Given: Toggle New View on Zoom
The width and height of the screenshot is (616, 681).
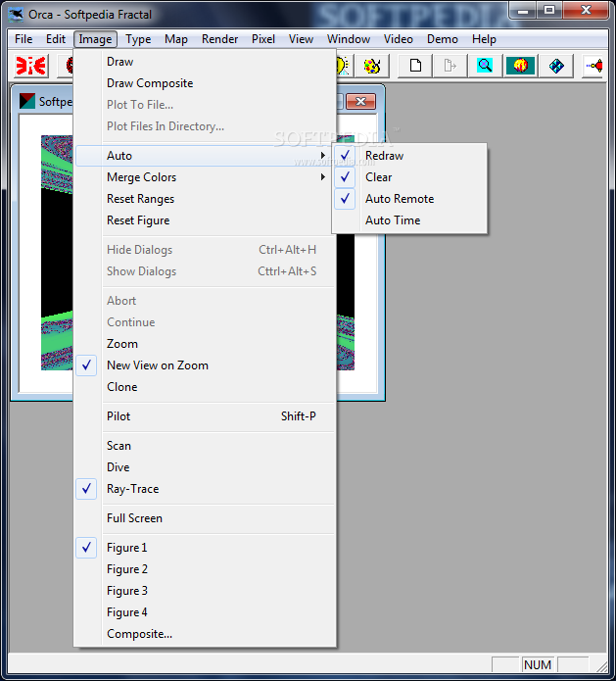Looking at the screenshot, I should click(205, 365).
